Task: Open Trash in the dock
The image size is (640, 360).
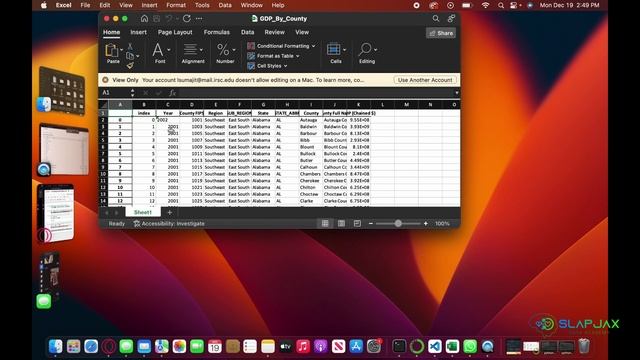Action: coord(584,346)
